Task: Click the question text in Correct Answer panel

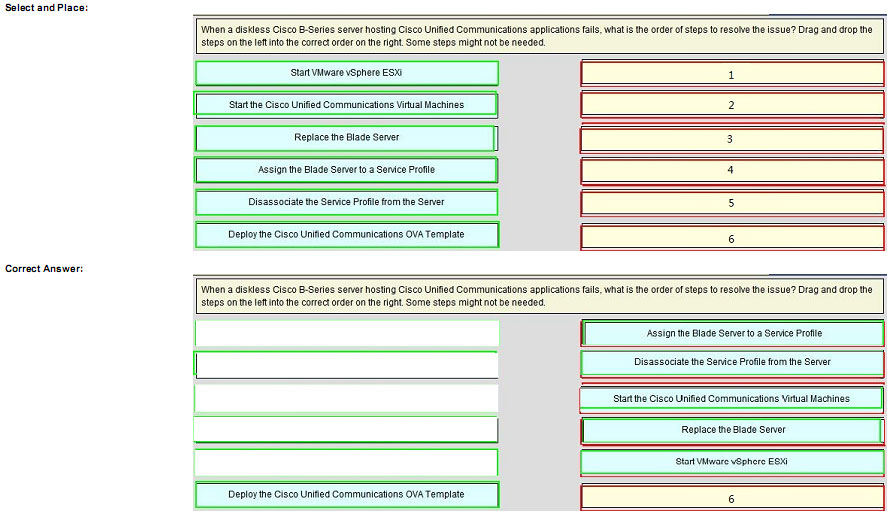Action: pos(539,296)
